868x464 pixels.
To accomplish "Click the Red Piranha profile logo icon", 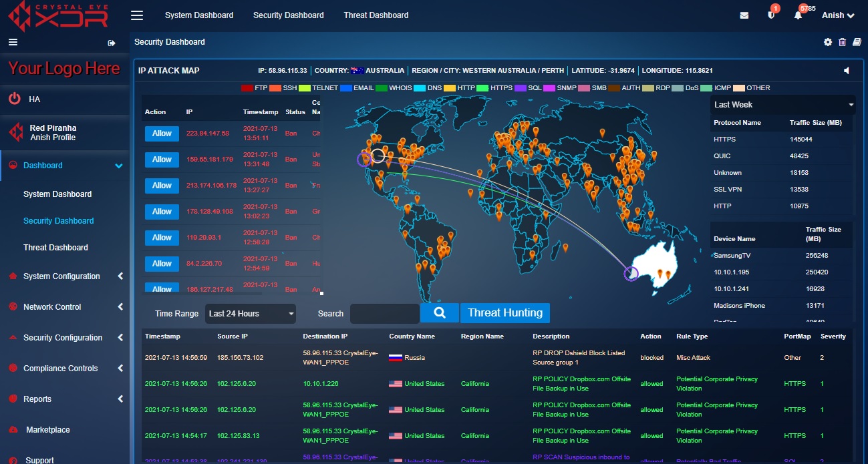I will (x=15, y=132).
